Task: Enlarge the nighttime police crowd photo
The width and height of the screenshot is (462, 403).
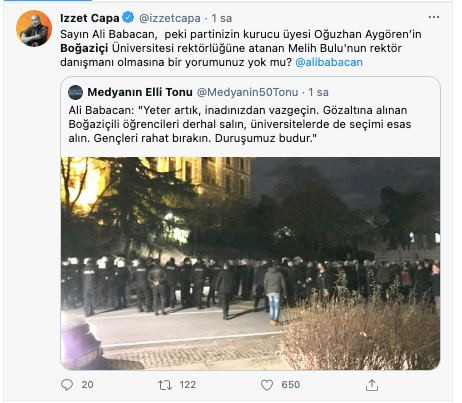Action: pos(250,263)
